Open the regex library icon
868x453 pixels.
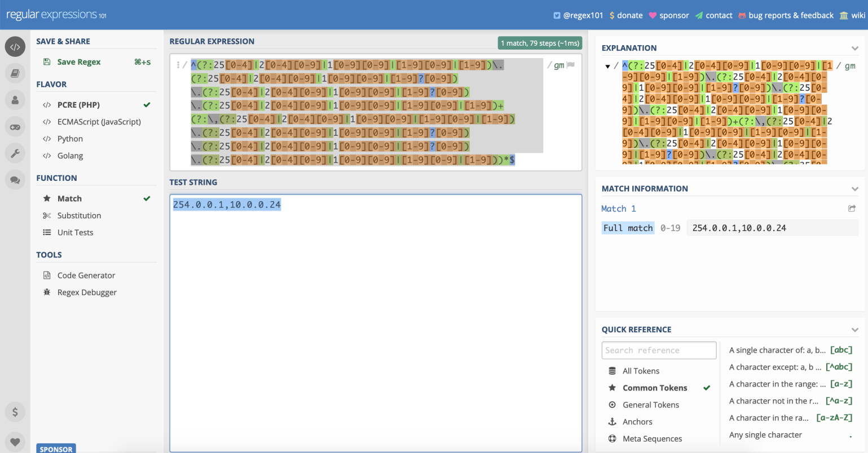15,73
